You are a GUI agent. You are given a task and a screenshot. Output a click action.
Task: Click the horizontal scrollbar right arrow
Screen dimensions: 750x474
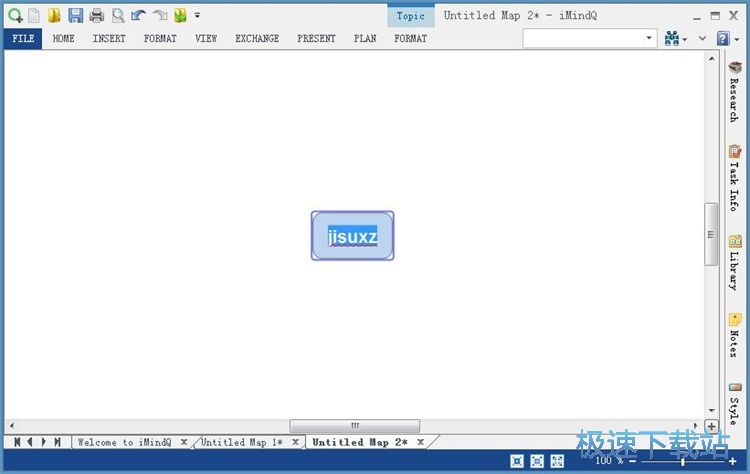tap(696, 425)
